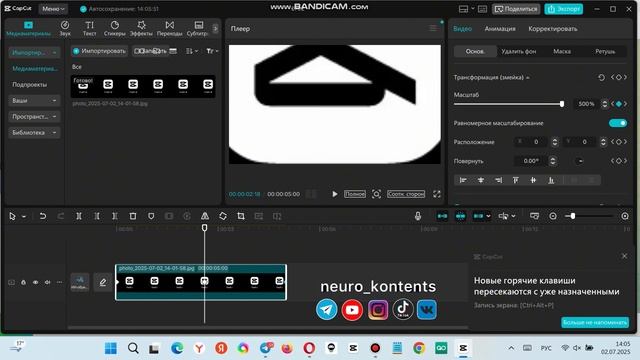Adjust the timeline zoom slider

pyautogui.click(x=573, y=216)
